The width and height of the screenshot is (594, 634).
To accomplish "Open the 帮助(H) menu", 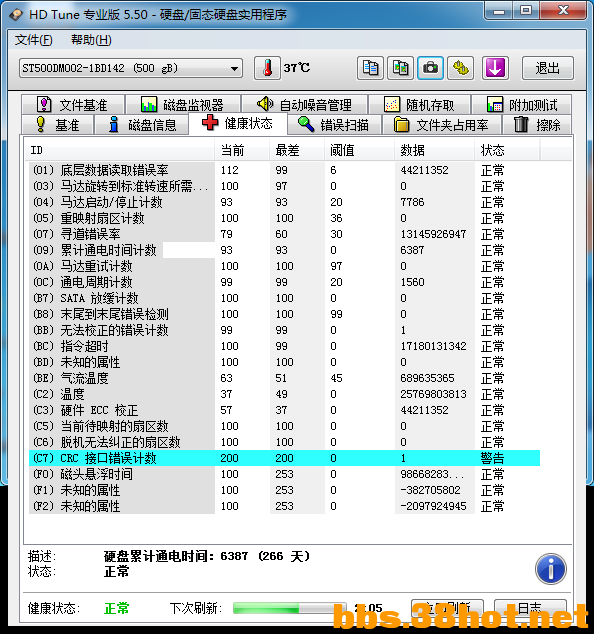I will click(x=91, y=40).
